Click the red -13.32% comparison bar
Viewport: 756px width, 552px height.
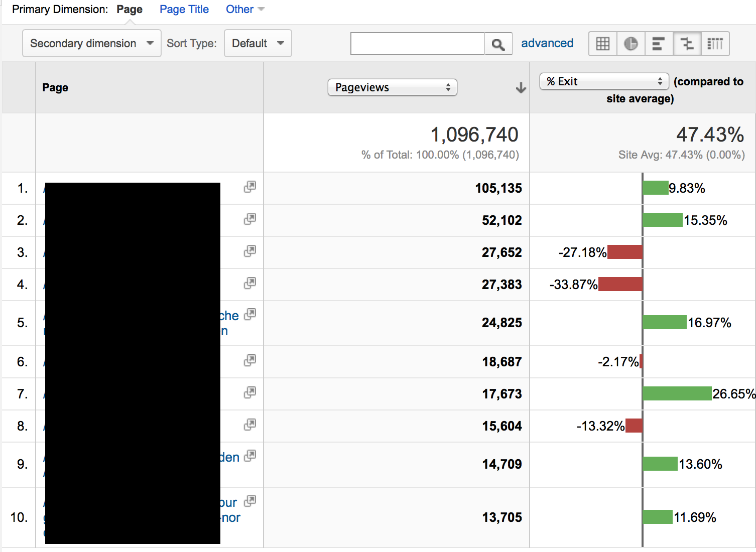634,426
